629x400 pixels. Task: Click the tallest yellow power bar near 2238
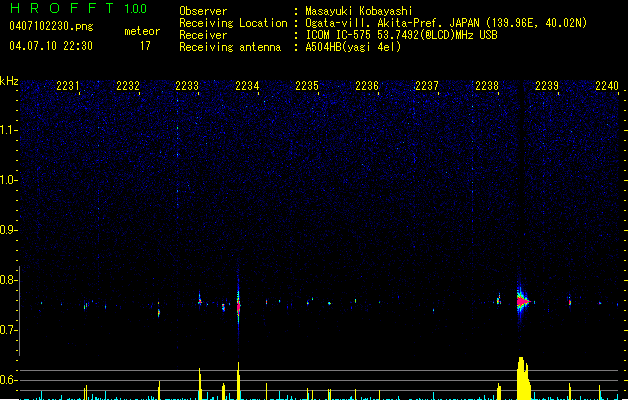click(523, 378)
